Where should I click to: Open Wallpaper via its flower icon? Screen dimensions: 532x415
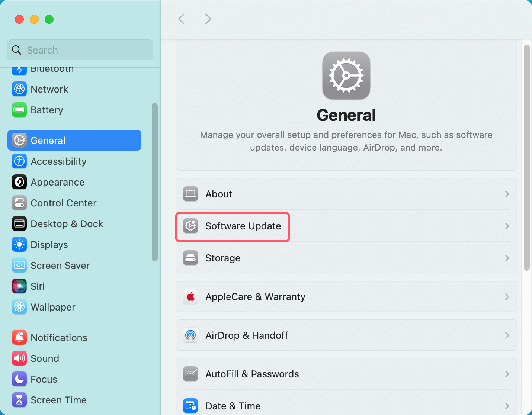coord(19,307)
